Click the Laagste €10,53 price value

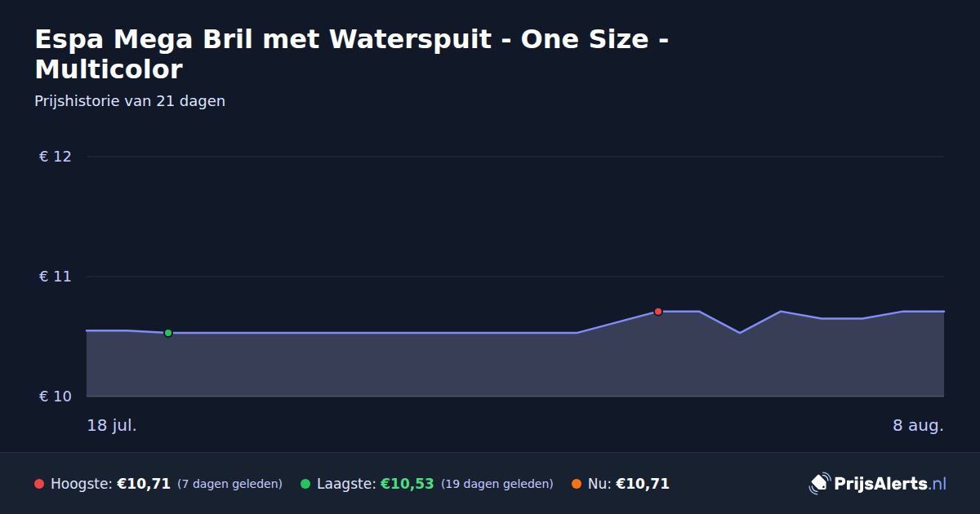point(407,484)
